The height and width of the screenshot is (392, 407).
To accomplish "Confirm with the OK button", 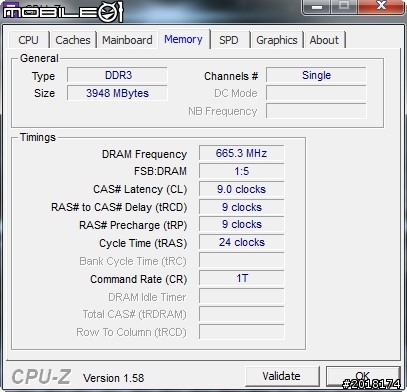I will point(363,376).
